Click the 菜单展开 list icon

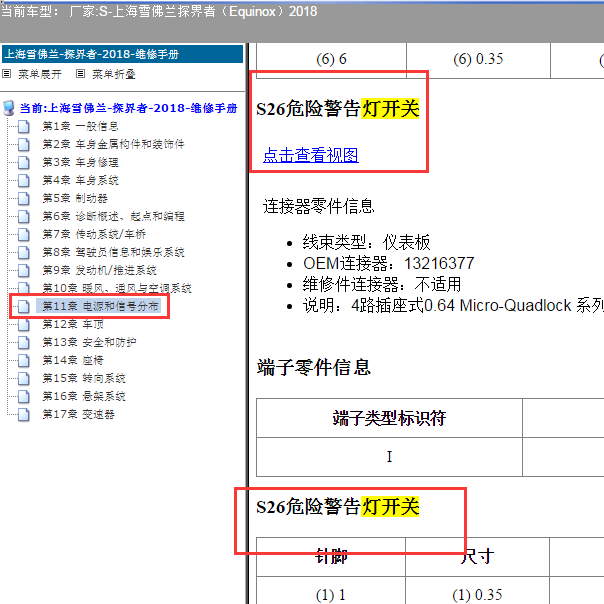(x=7, y=74)
